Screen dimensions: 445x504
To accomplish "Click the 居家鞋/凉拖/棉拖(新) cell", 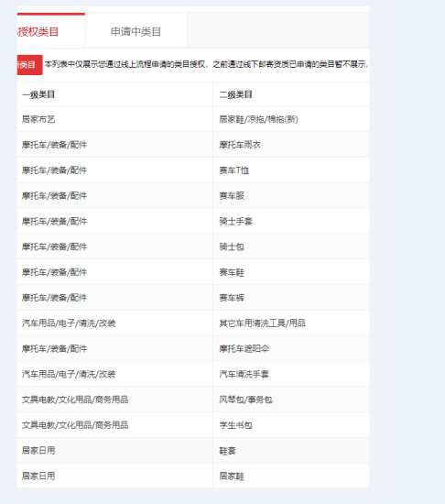I will (258, 119).
